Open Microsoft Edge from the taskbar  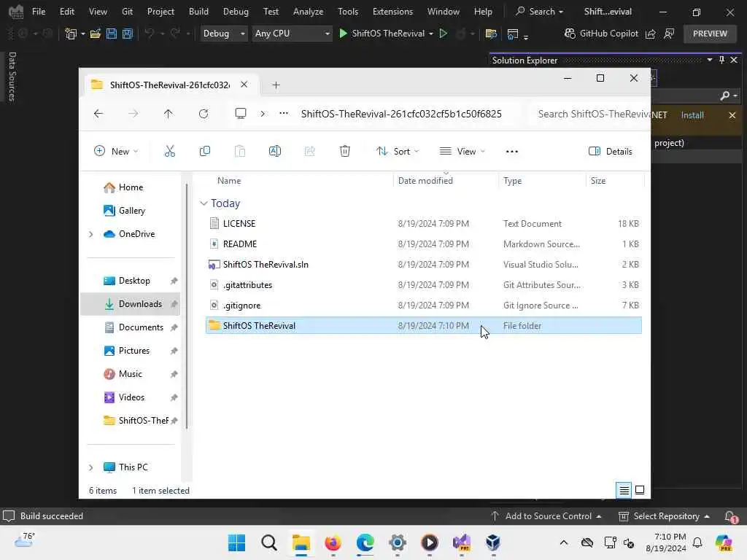click(x=365, y=542)
